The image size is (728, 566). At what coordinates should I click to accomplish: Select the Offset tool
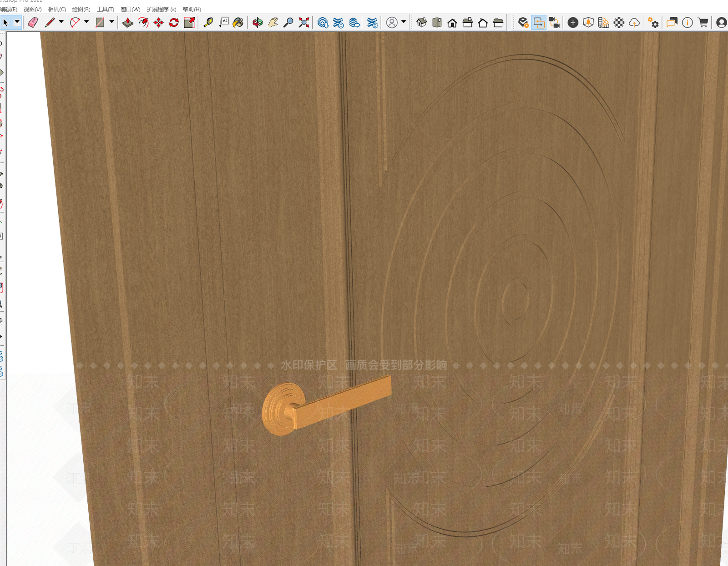(143, 22)
